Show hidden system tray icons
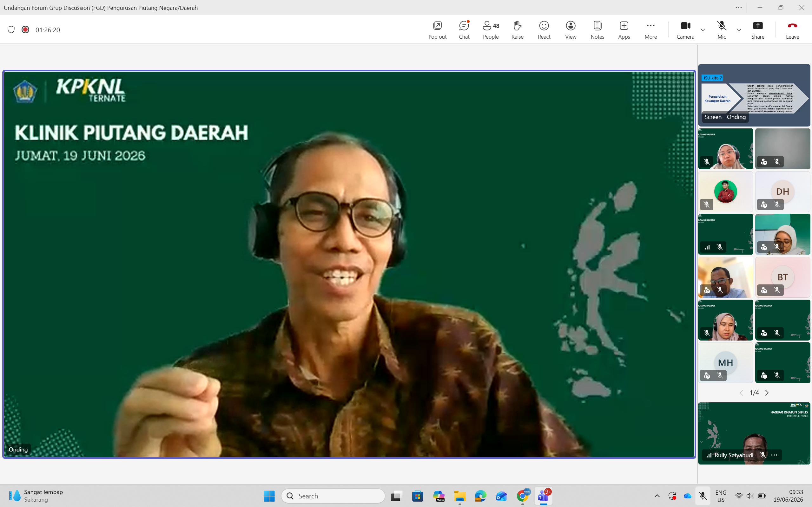 point(657,496)
